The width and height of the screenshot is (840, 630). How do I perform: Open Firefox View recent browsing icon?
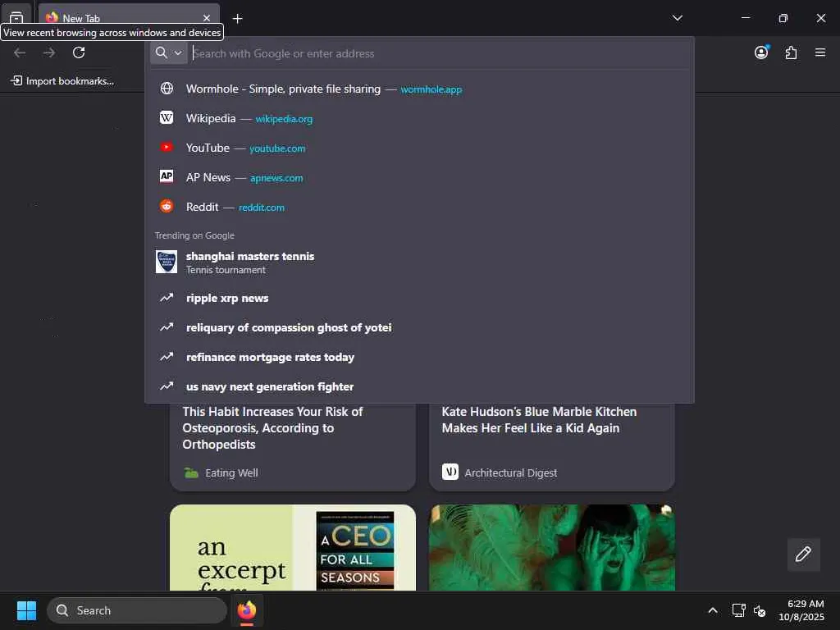click(16, 16)
